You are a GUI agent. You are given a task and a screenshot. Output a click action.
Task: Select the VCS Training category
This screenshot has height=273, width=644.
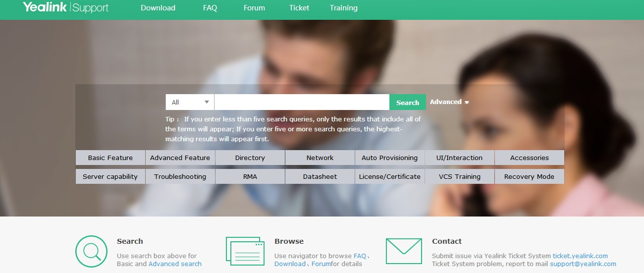point(460,176)
